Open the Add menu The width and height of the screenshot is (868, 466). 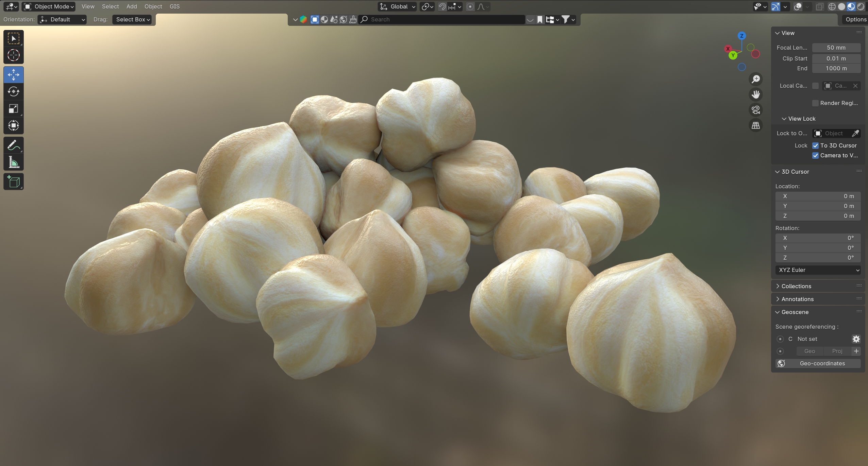[x=132, y=6]
